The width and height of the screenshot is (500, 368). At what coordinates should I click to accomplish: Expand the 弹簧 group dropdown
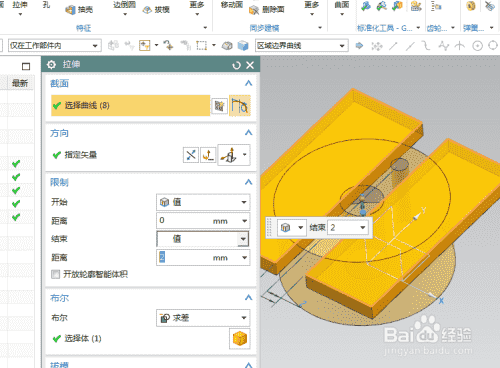tap(492, 28)
